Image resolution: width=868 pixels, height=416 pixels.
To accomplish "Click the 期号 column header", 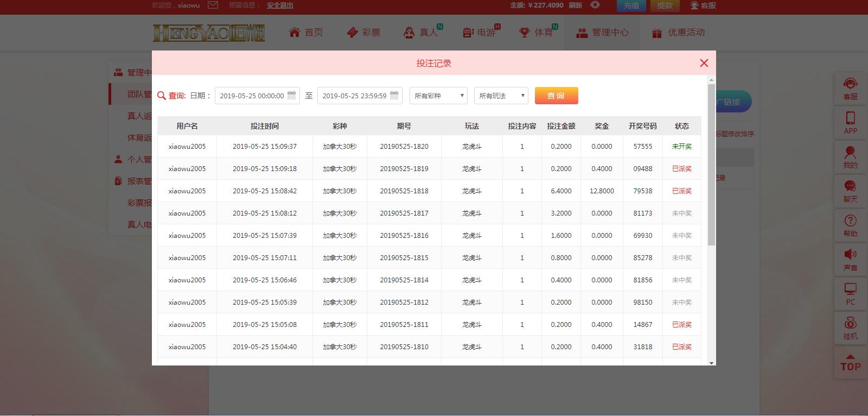I will 404,126.
